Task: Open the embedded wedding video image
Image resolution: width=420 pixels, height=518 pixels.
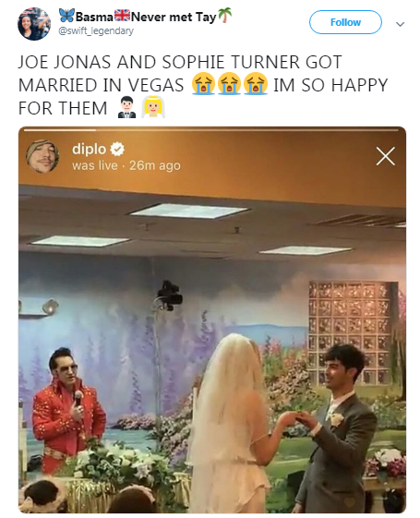Action: [x=212, y=319]
